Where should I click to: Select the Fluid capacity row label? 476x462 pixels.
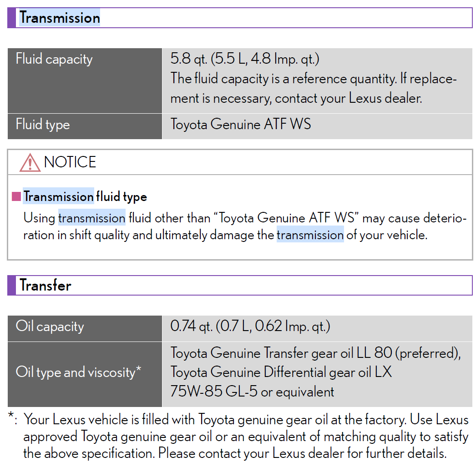pyautogui.click(x=54, y=59)
